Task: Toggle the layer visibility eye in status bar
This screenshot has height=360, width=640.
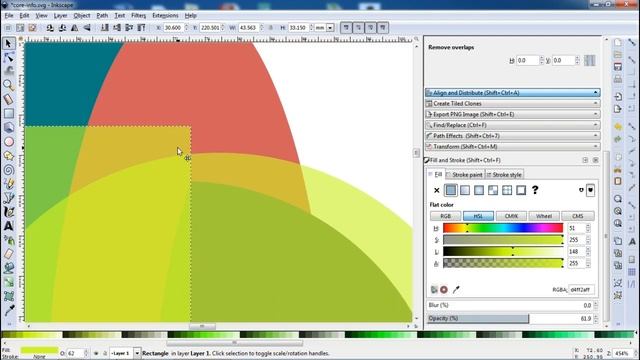Action: [96, 353]
